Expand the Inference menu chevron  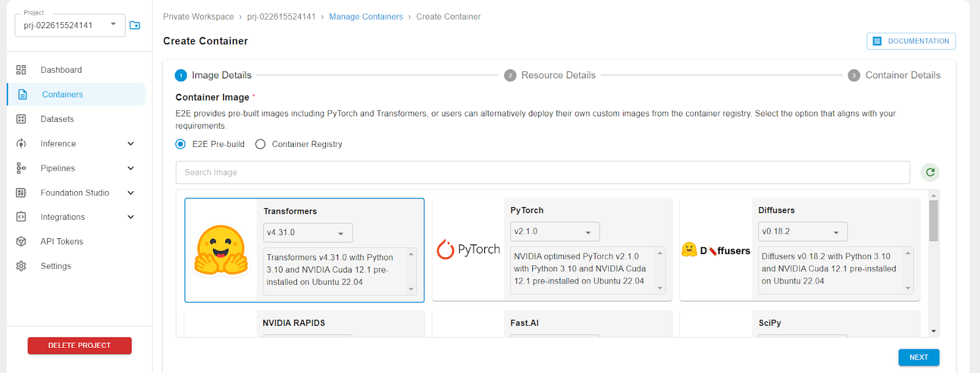pos(130,143)
